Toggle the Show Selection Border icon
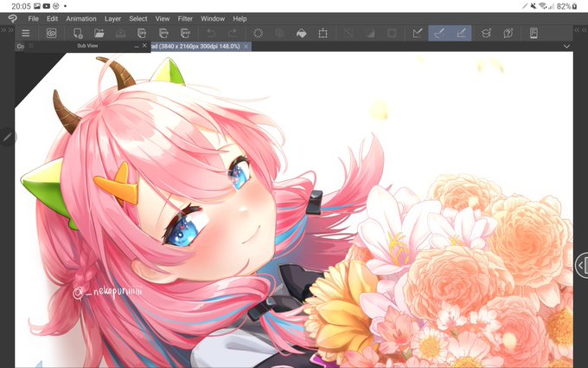The width and height of the screenshot is (588, 368). point(392,34)
